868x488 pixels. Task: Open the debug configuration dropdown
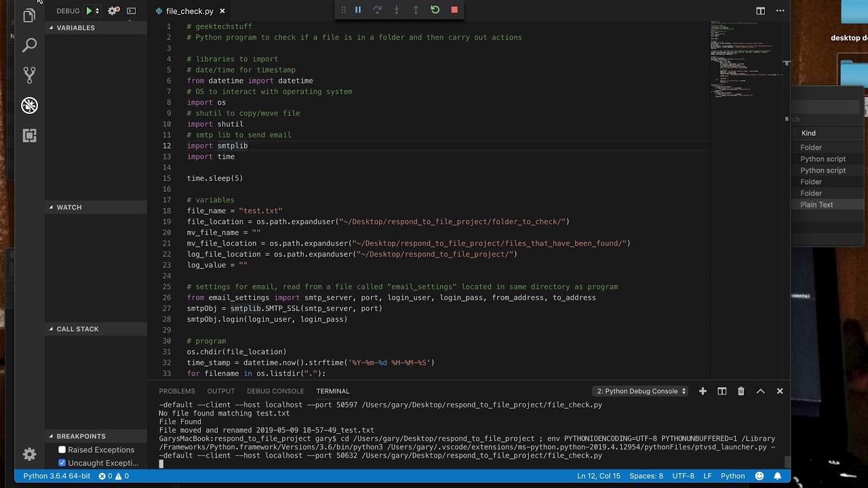pos(98,11)
